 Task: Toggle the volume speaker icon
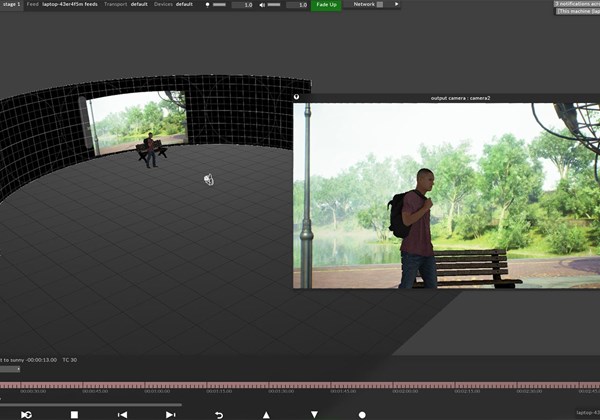point(262,4)
